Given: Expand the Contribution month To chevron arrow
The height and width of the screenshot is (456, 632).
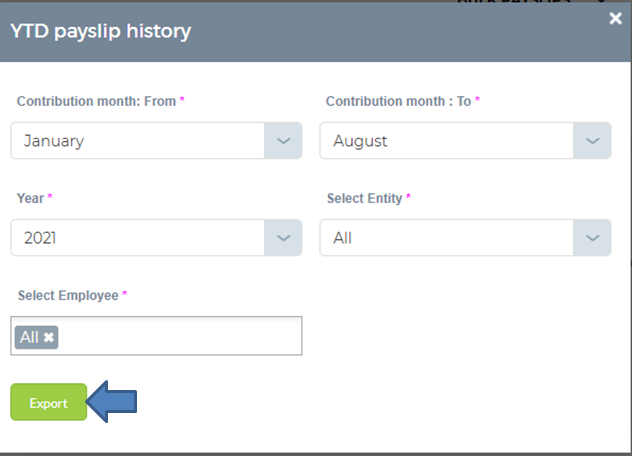Looking at the screenshot, I should [x=592, y=141].
